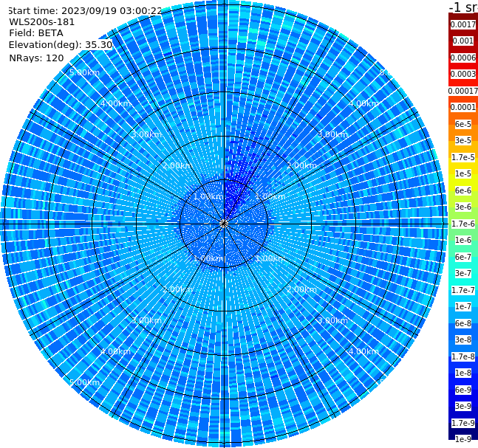Click the 1.7e-5 colorbar label
Viewport: 478px width, 448px height.
coord(463,157)
